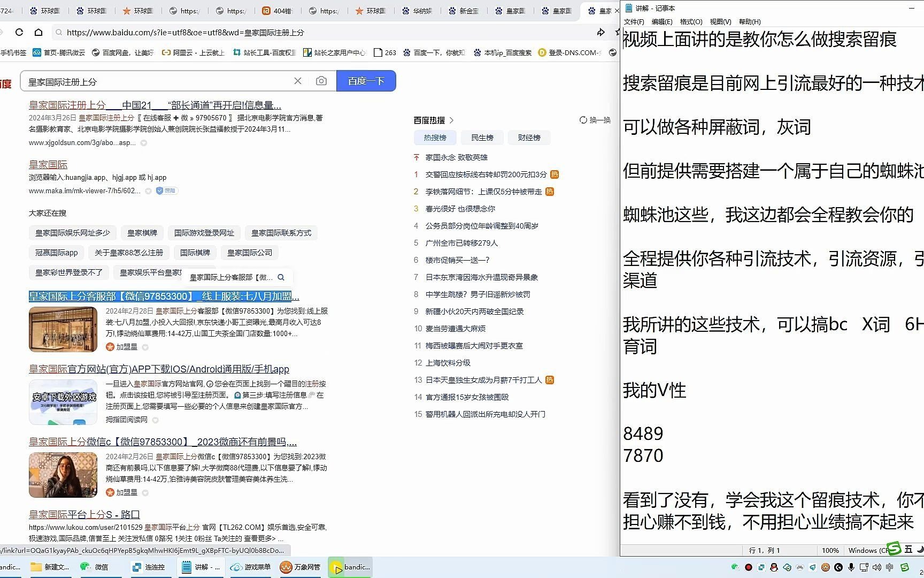Viewport: 924px width, 578px height.
Task: Switch to the 新金宝 browser tab
Action: [464, 11]
